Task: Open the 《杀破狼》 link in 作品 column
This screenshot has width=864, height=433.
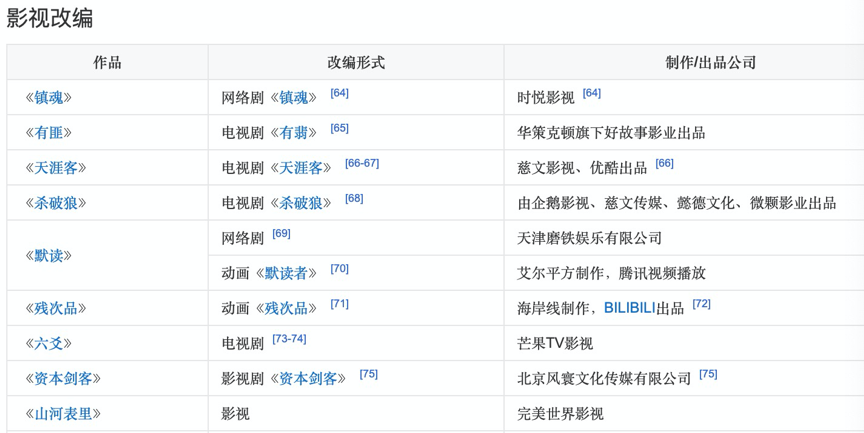Action: point(56,203)
